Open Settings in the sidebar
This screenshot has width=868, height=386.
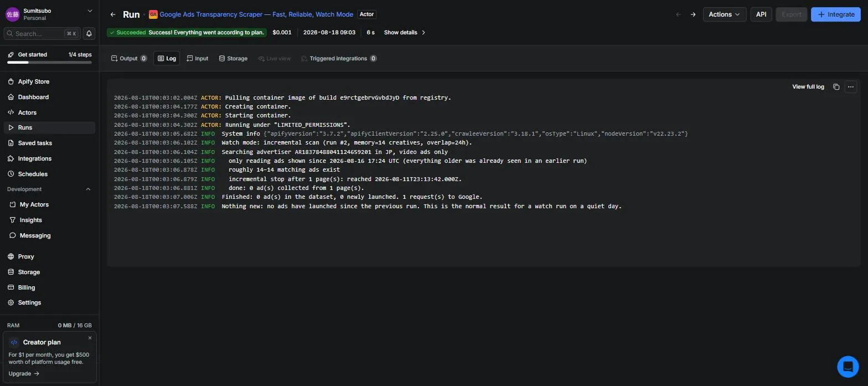[x=49, y=302]
